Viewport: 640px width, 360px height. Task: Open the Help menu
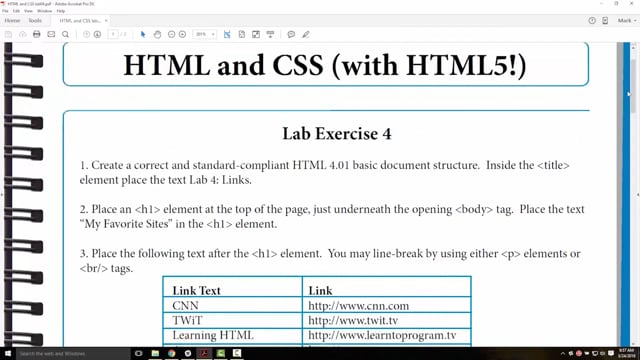(x=61, y=11)
